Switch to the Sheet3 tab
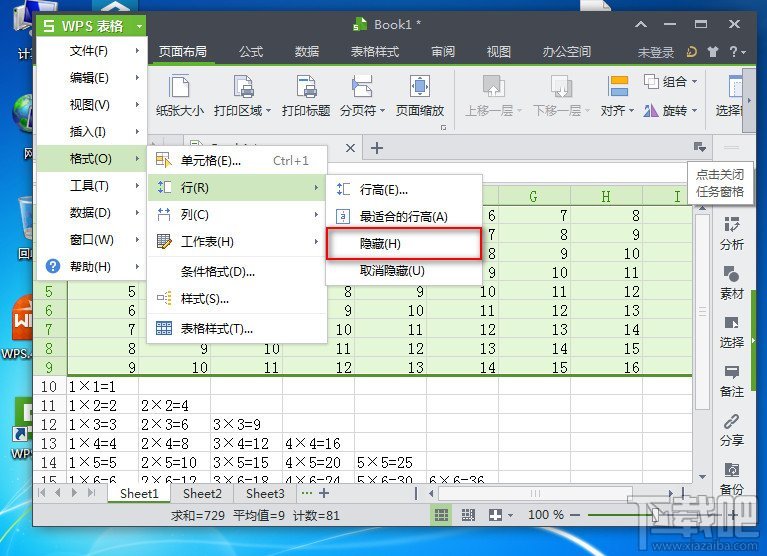Screen dimensions: 767x556 click(x=265, y=493)
